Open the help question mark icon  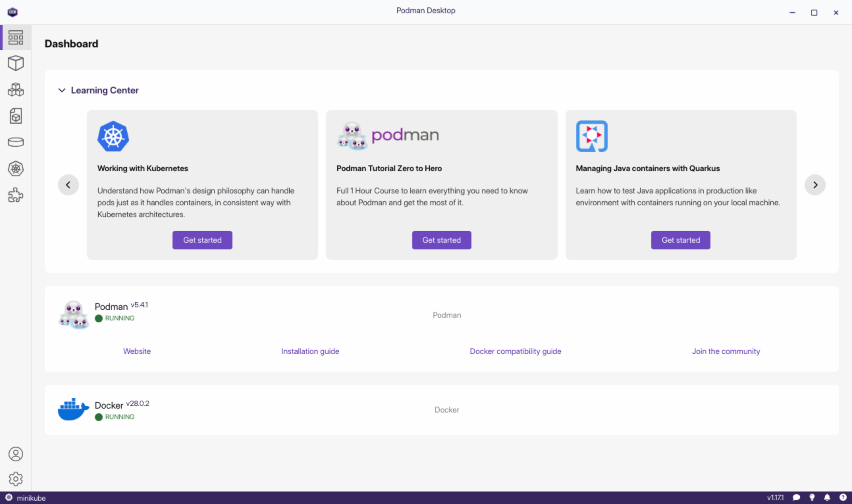[843, 497]
